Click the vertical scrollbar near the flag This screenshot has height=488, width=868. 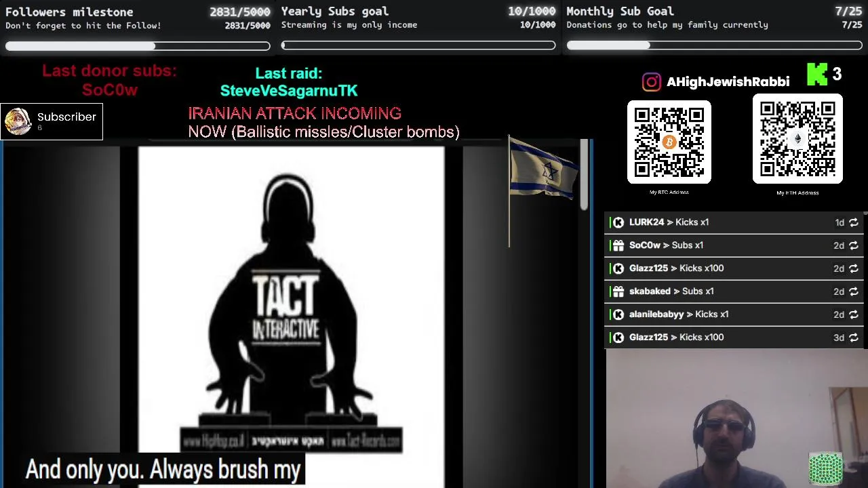point(585,175)
